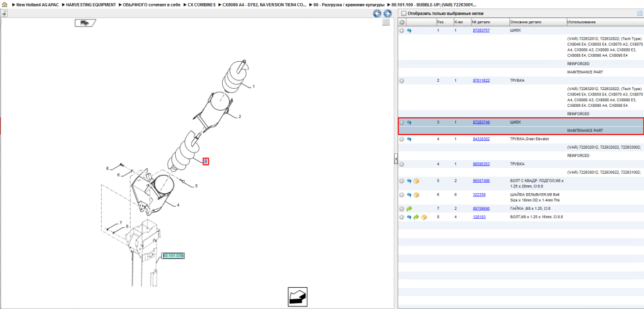Go to previous diagram with left arrow
The width and height of the screenshot is (644, 309).
coord(377,14)
